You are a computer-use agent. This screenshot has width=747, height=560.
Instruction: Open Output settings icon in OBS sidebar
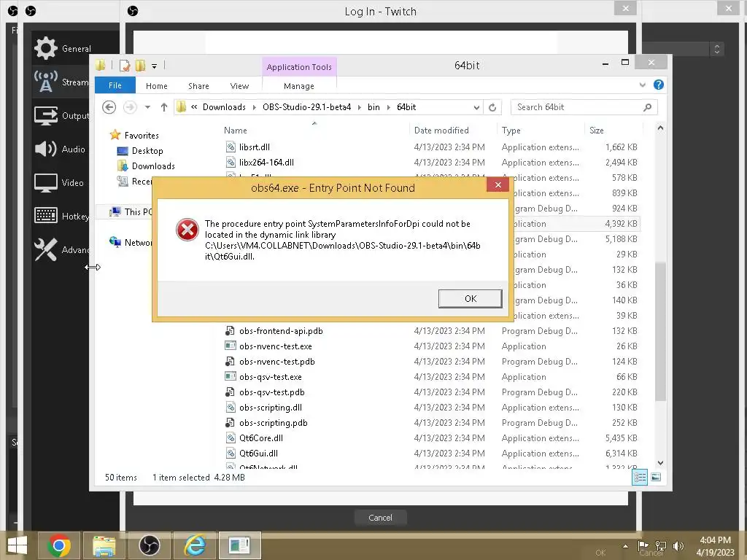coord(46,115)
